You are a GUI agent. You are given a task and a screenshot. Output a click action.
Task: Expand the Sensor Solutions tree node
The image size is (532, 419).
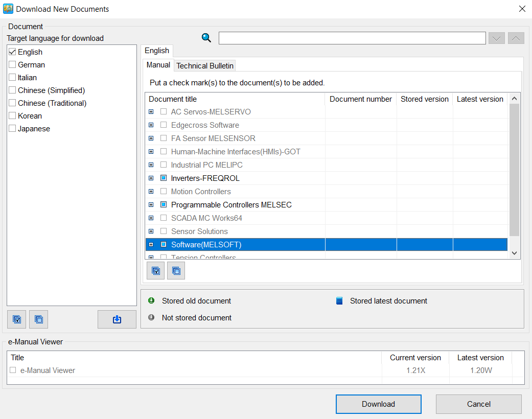[151, 231]
